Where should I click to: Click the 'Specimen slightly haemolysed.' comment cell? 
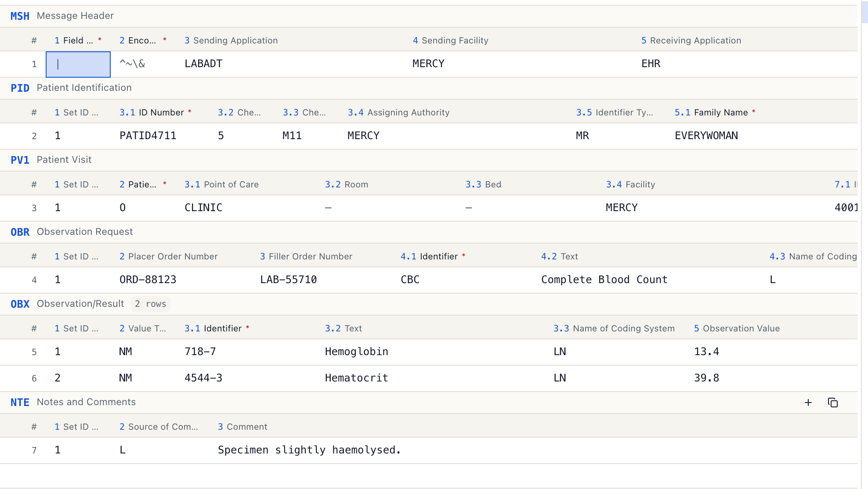click(x=536, y=450)
